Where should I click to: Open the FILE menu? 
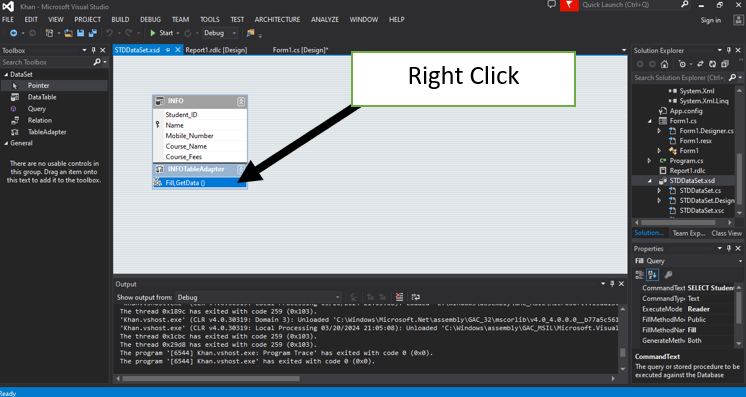[8, 20]
